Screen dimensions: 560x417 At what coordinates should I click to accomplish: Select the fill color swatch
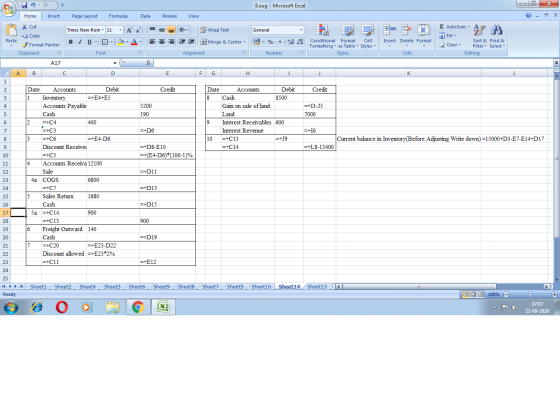[121, 42]
